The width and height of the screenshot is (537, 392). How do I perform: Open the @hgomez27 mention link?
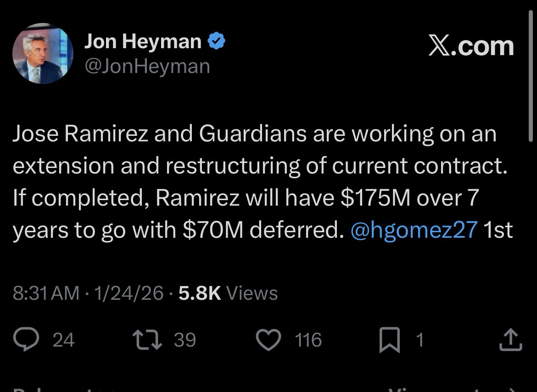click(414, 230)
